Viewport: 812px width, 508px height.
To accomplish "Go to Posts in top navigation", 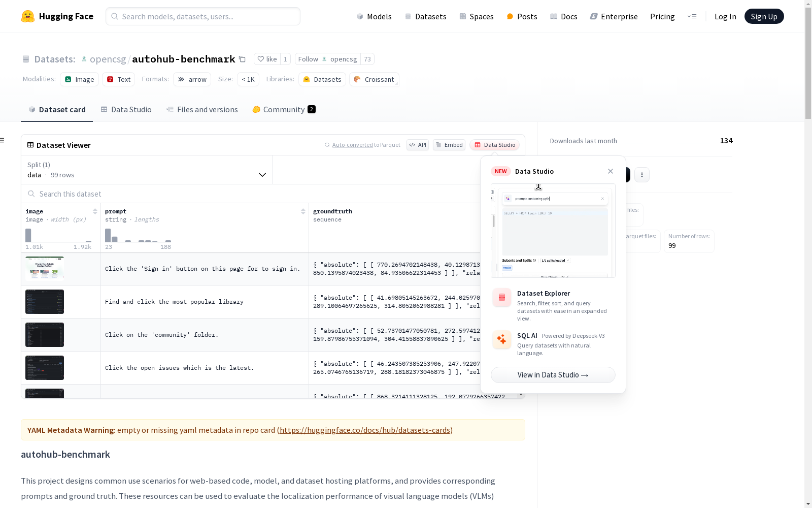I will tap(522, 16).
